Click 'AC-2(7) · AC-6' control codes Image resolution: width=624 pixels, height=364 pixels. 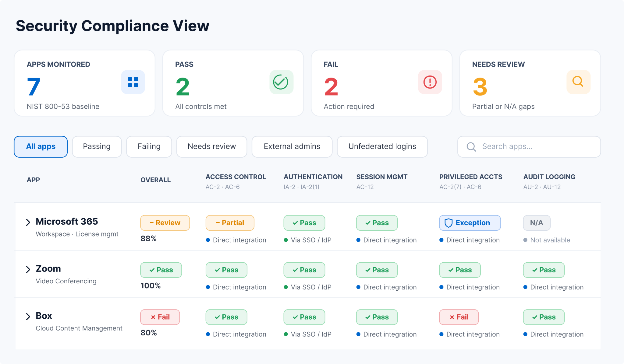(460, 187)
